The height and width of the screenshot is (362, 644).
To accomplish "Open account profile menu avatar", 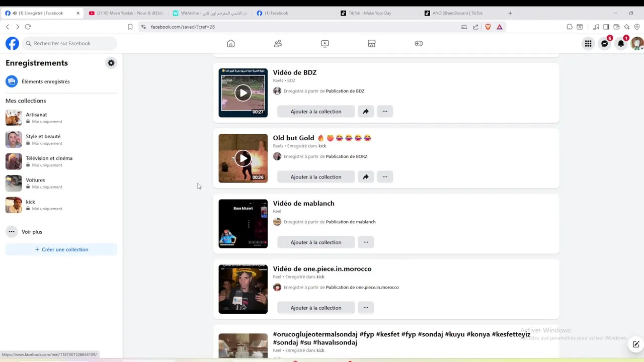I will 637,44.
